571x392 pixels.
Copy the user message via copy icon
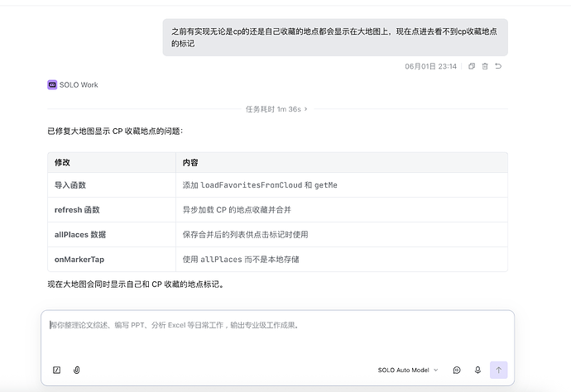point(472,66)
